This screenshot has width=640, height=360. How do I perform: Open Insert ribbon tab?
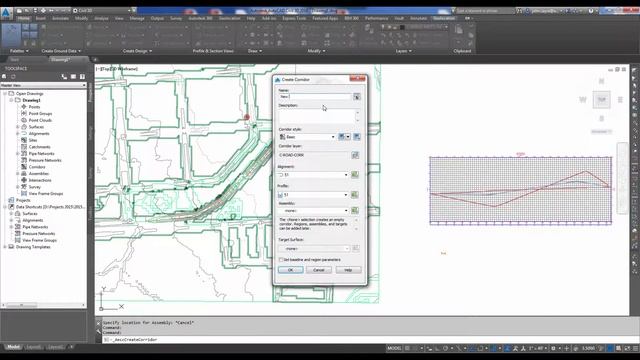(41, 18)
